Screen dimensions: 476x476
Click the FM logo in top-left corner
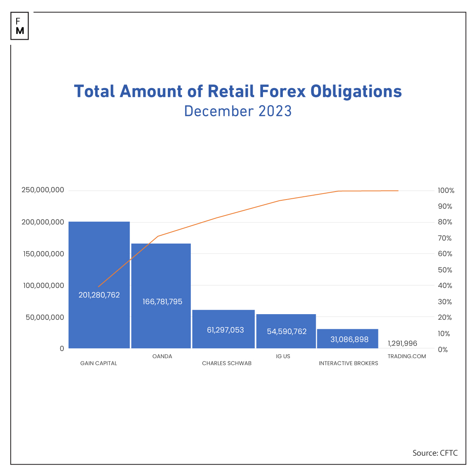20,26
